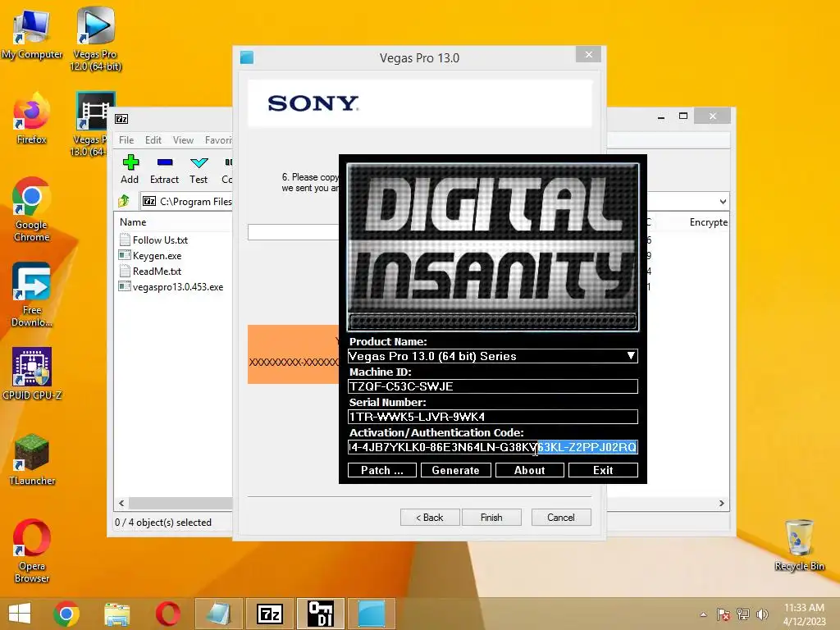Launch Google Chrome from the desktop
Screen dimensions: 840x630
[32, 209]
